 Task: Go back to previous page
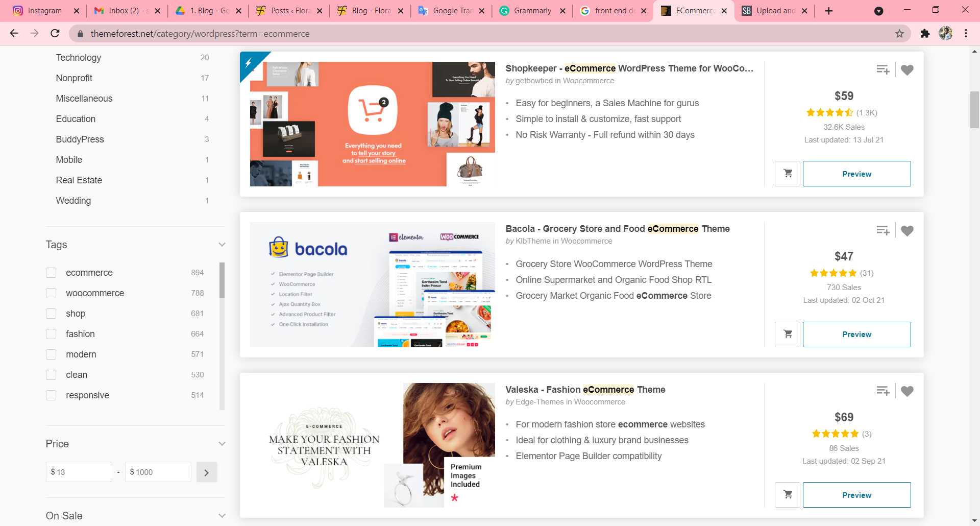14,33
